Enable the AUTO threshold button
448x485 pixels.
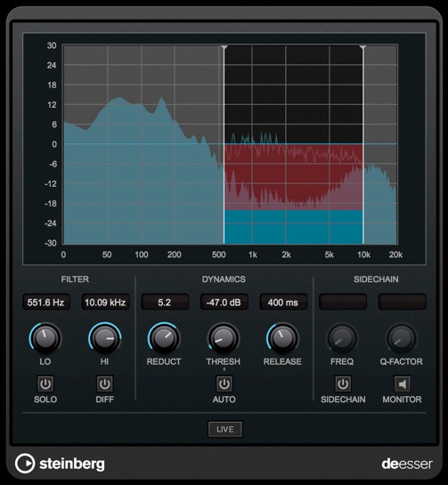point(224,384)
